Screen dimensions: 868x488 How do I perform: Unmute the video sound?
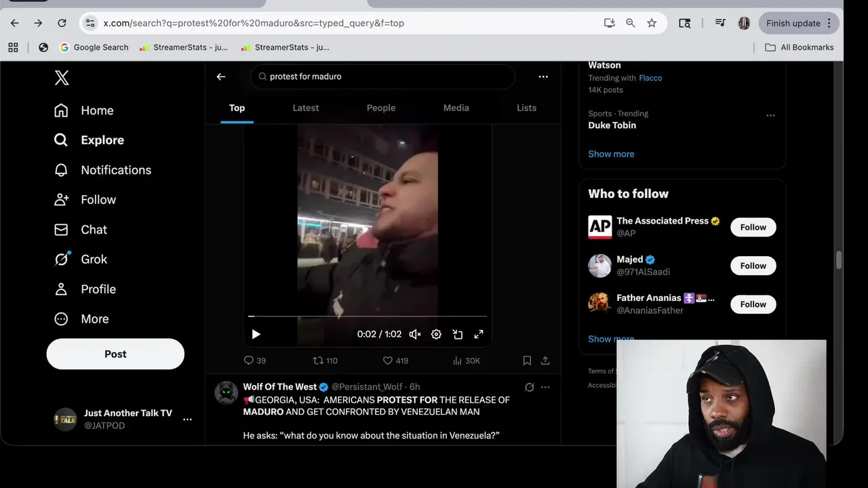[415, 334]
